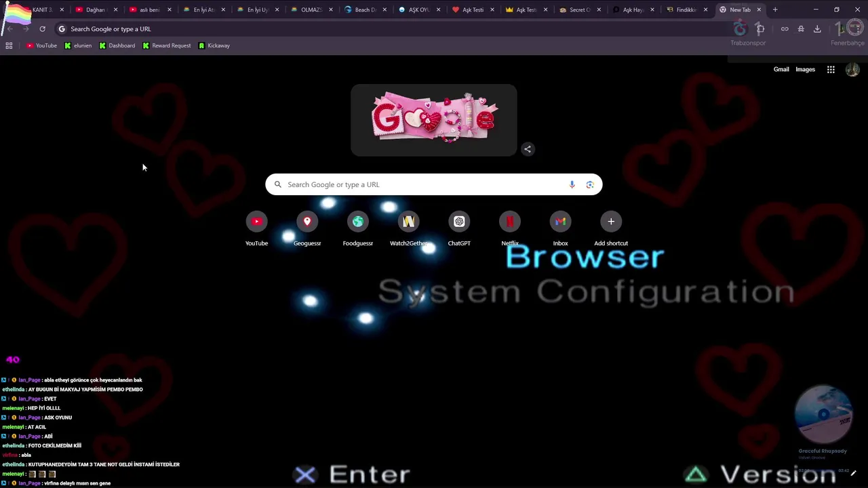The height and width of the screenshot is (488, 868).
Task: Click the Valentine's Google doodle
Action: point(434,119)
